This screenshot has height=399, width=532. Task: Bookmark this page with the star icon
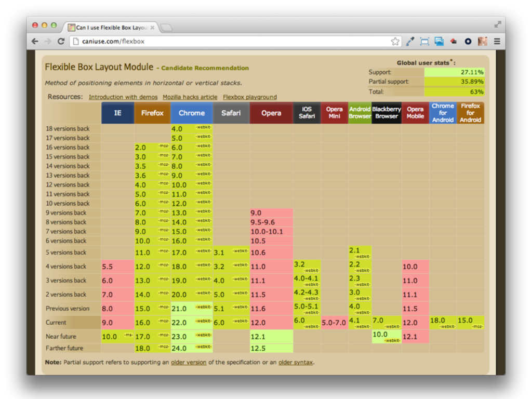(395, 42)
